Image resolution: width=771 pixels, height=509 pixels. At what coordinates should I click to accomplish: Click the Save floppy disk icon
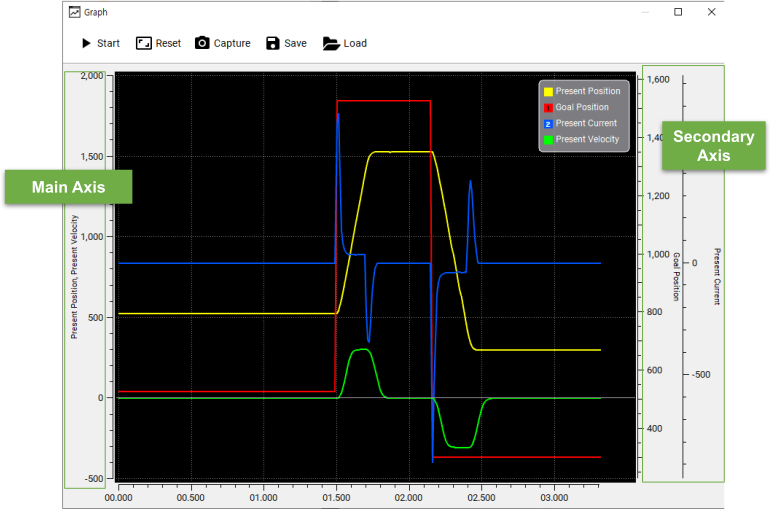coord(273,43)
